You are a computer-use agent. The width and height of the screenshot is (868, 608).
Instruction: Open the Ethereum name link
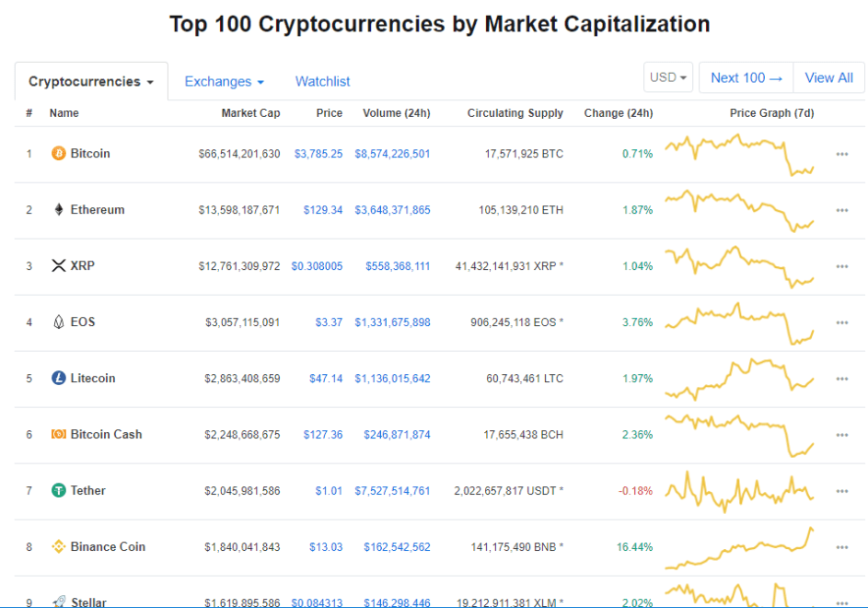tap(97, 210)
